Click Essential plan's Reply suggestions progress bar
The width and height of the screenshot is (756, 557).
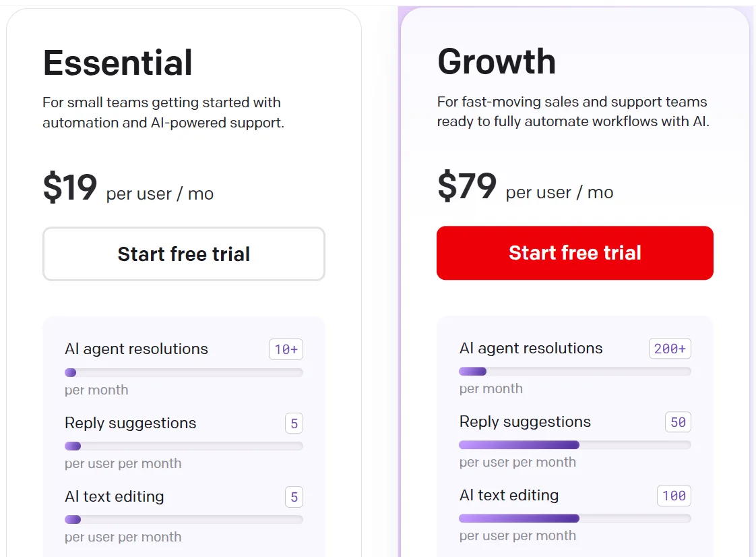[183, 446]
